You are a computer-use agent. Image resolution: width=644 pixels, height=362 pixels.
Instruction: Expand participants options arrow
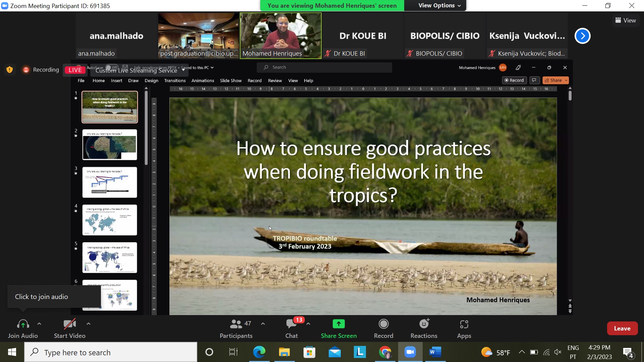pyautogui.click(x=263, y=324)
